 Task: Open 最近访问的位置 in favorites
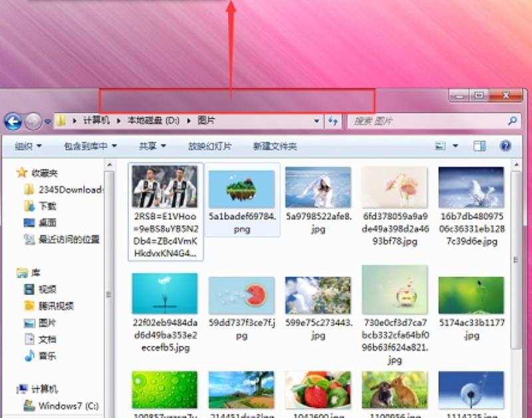pos(69,239)
